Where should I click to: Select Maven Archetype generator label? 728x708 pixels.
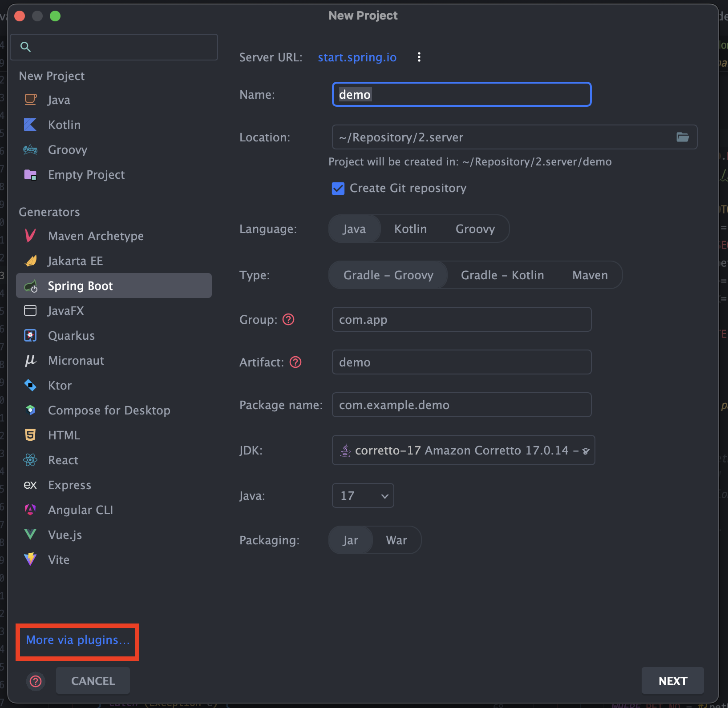pos(96,236)
